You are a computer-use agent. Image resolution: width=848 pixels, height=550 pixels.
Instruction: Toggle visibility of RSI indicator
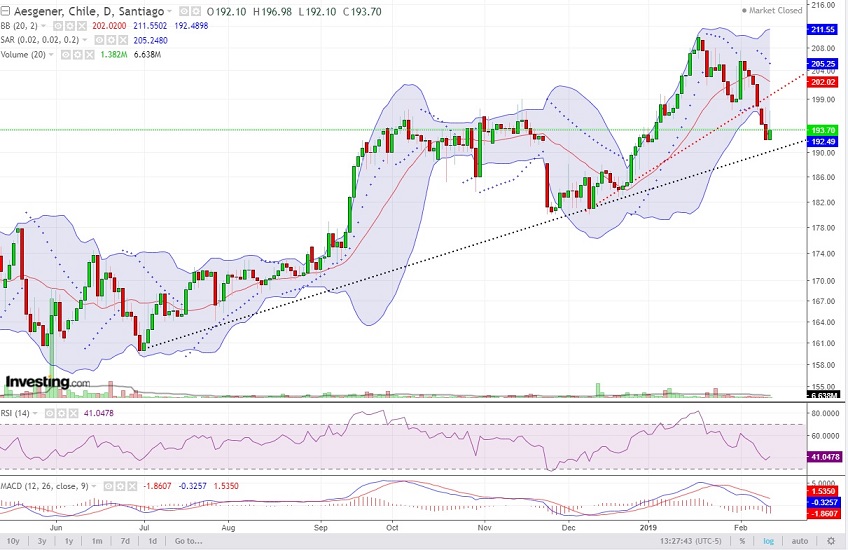(x=50, y=413)
